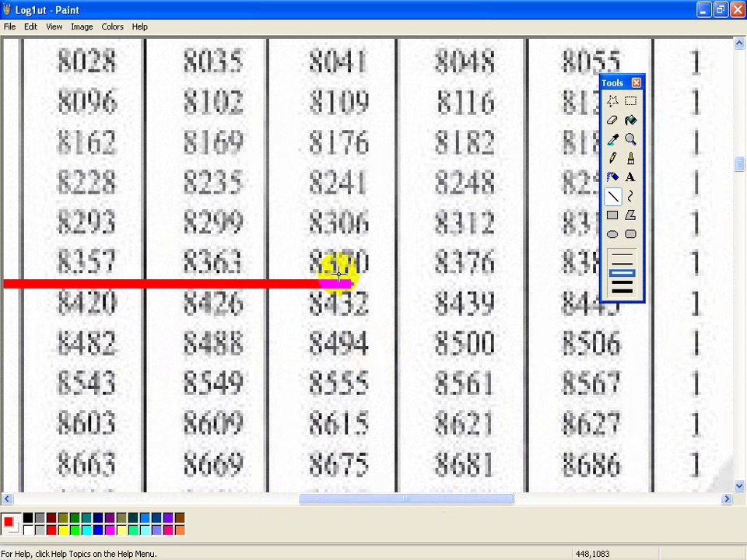Choose the magenta color swatch
This screenshot has height=560, width=747.
click(110, 530)
